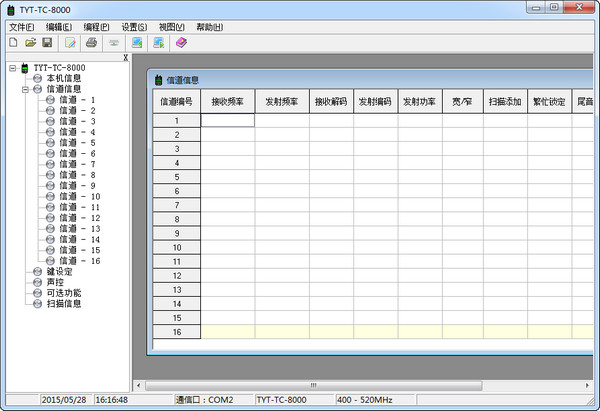Image resolution: width=600 pixels, height=411 pixels.
Task: Click the scrollbar right arrow
Action: coord(588,385)
